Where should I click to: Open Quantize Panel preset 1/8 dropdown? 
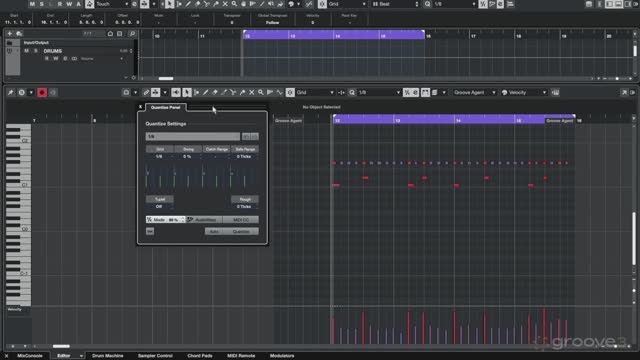coord(193,136)
